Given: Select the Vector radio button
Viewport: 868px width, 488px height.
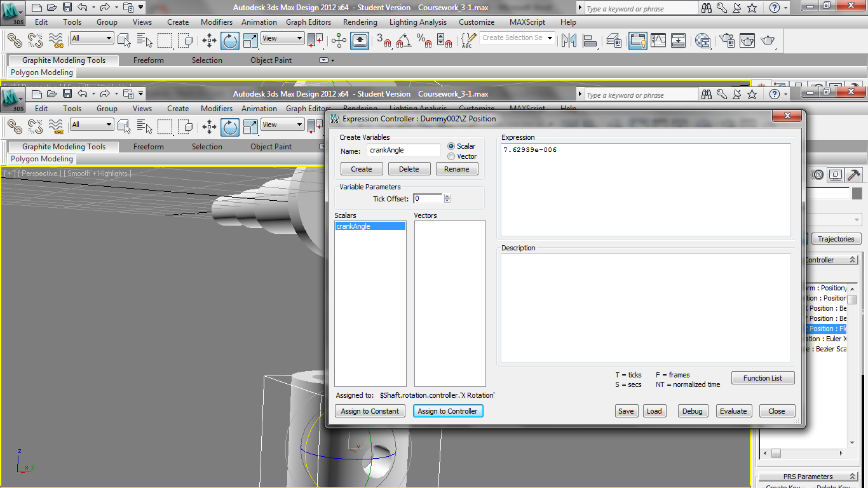Looking at the screenshot, I should click(451, 156).
